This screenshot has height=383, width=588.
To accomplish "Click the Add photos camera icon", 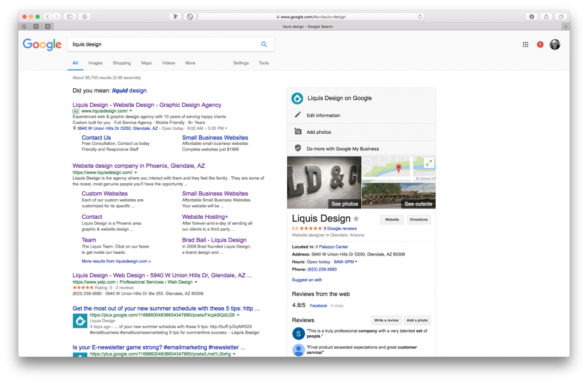I will [x=298, y=131].
